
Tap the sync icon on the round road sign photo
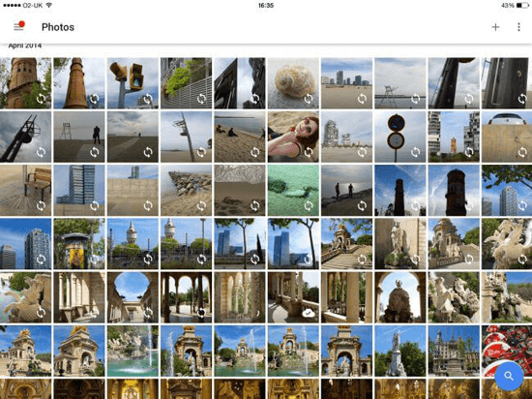coord(415,152)
